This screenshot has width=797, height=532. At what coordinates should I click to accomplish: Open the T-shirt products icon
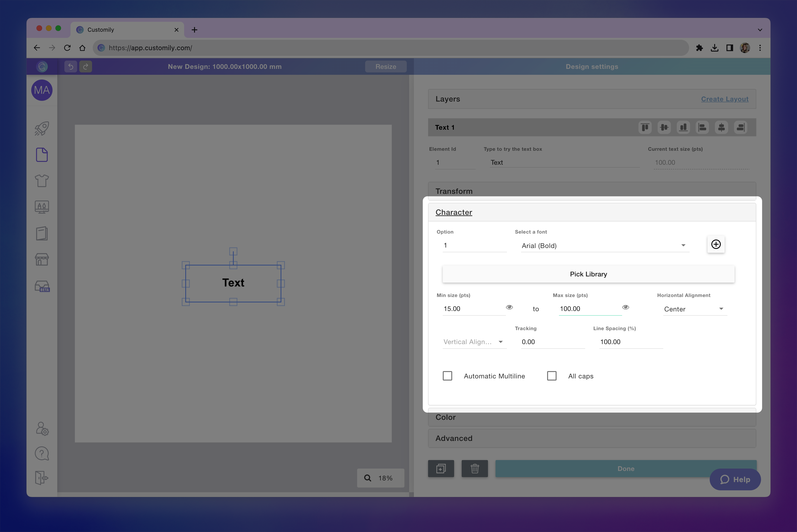coord(42,181)
